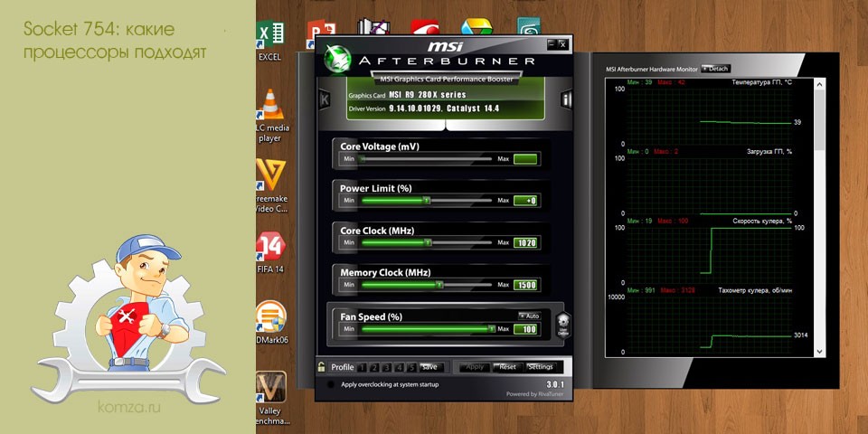
Task: Open User Define fan settings icon
Action: [563, 325]
